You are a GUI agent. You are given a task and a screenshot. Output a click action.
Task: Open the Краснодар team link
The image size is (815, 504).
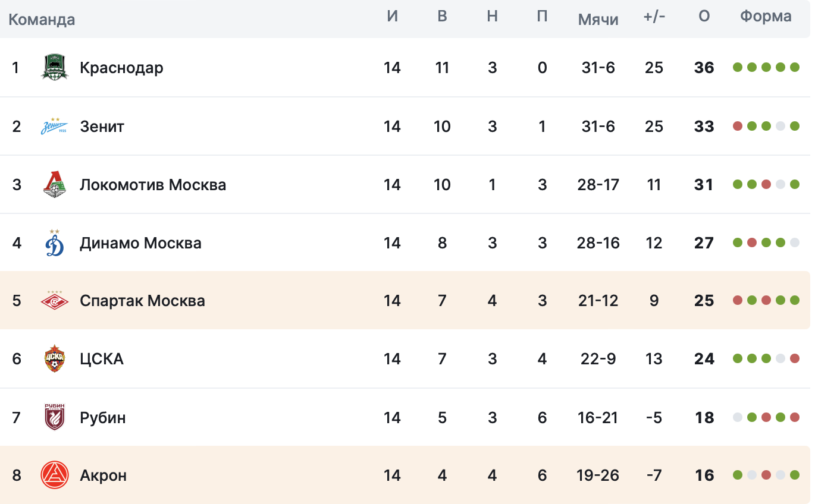121,68
